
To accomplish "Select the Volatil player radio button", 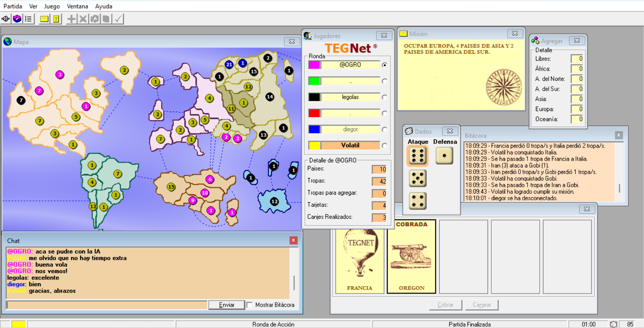I will click(x=384, y=146).
